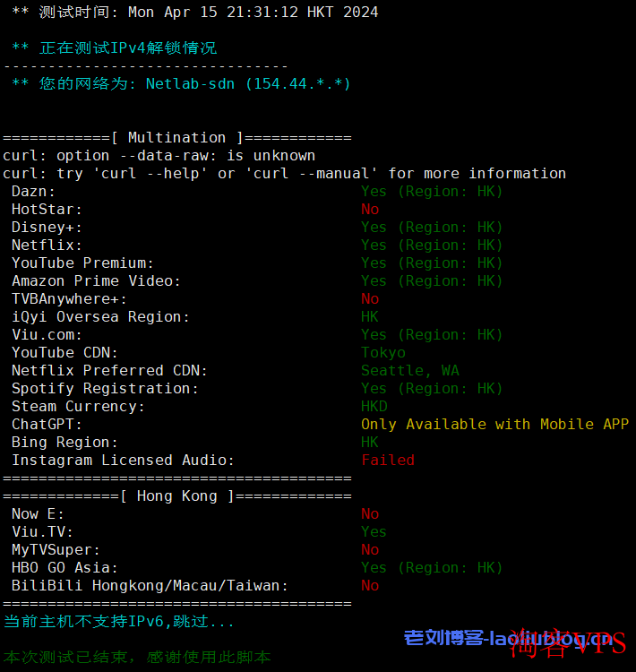Click the cyan IPv4 unlock testing line
Image resolution: width=636 pixels, height=672 pixels.
pos(115,47)
